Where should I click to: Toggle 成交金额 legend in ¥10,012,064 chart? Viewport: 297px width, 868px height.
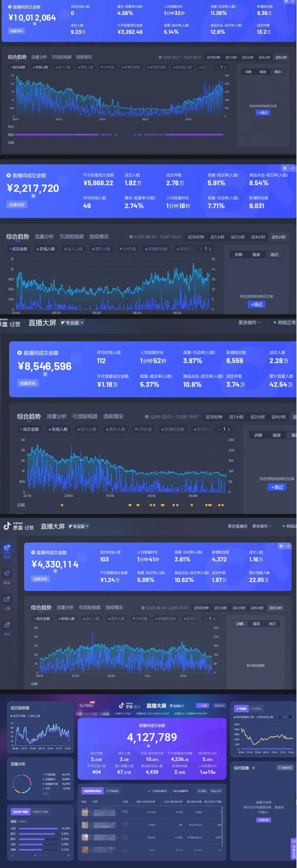[x=18, y=67]
